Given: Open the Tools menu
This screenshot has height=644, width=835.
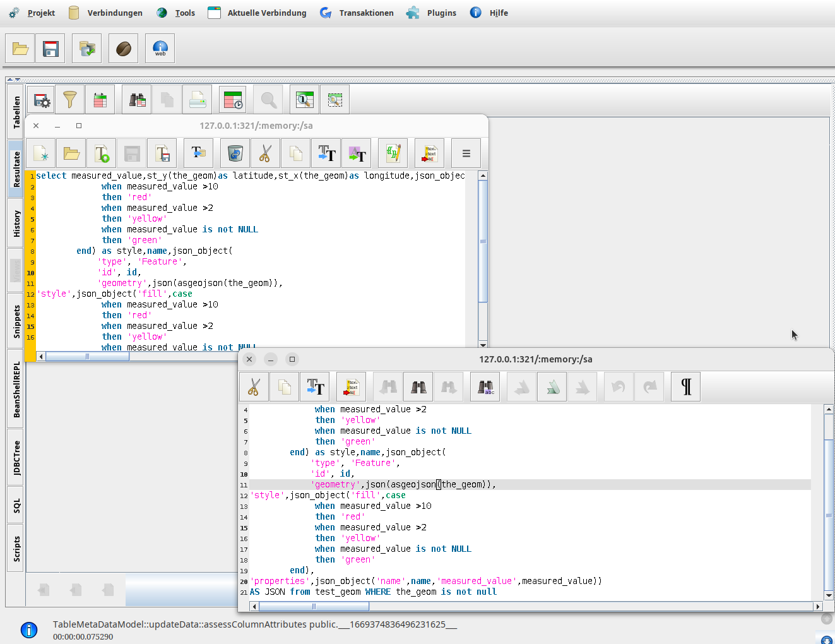Looking at the screenshot, I should [x=175, y=13].
